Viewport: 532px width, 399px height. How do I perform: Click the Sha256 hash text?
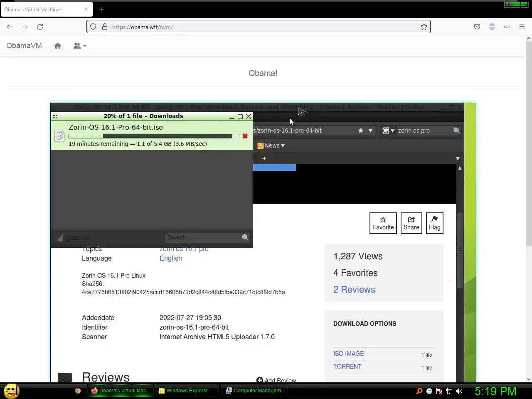click(183, 292)
